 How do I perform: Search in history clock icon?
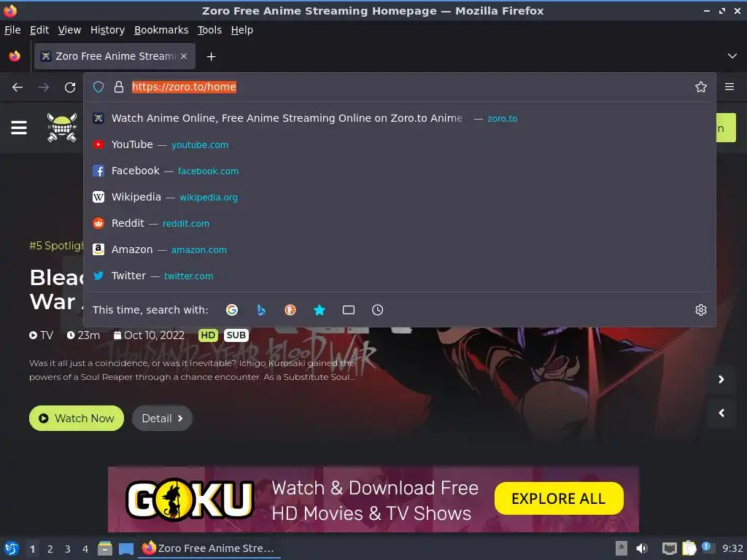point(377,310)
